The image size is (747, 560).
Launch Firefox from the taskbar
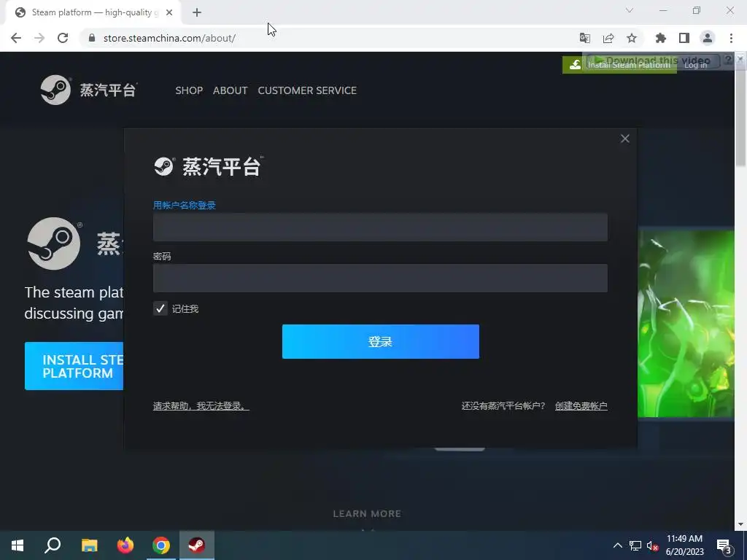(125, 545)
